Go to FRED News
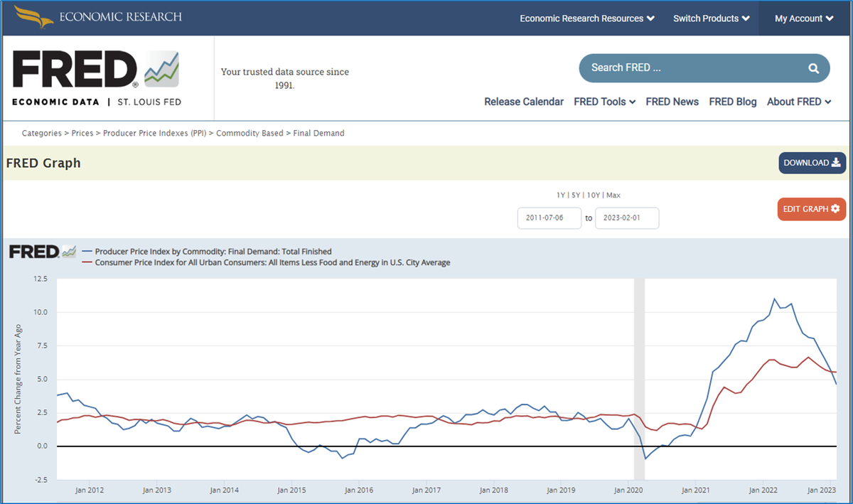The height and width of the screenshot is (504, 853). pyautogui.click(x=672, y=102)
